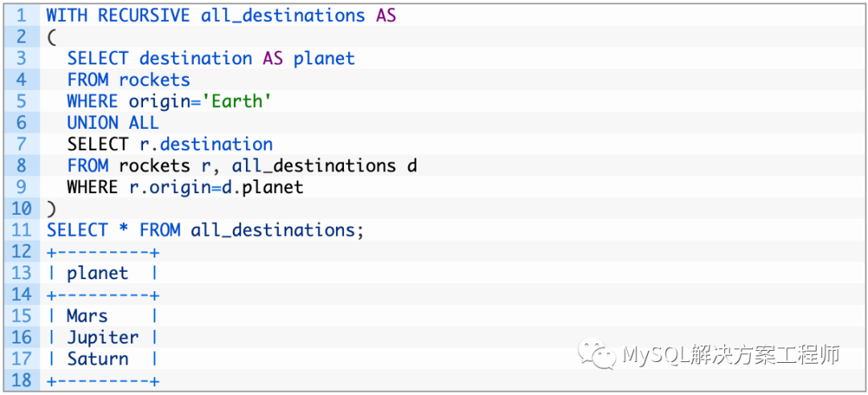Click the planet column header in the result
Viewport: 868px width, 395px height.
(x=97, y=274)
